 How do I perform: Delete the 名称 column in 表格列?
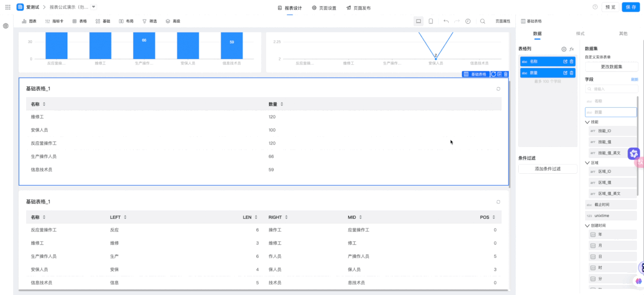coord(572,61)
